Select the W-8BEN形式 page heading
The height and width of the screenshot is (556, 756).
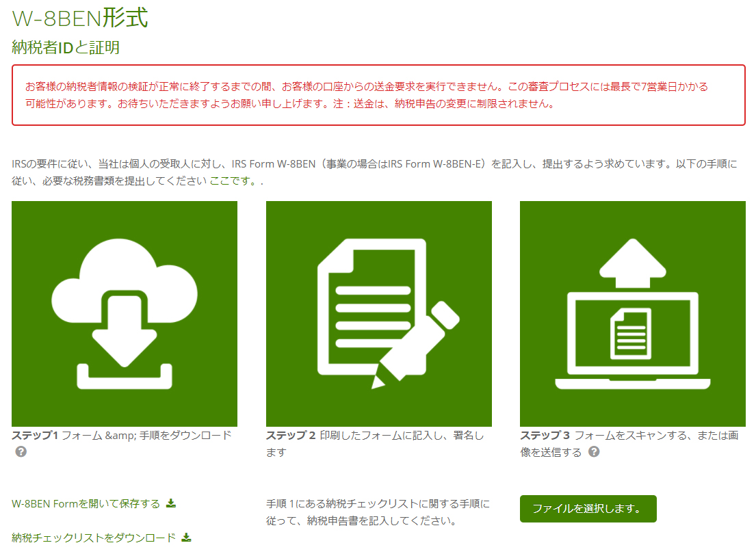tap(80, 18)
